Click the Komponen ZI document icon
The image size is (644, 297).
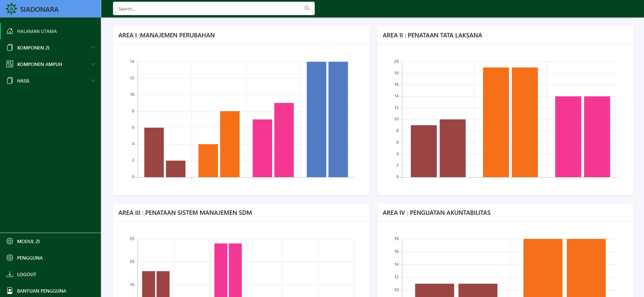point(10,47)
